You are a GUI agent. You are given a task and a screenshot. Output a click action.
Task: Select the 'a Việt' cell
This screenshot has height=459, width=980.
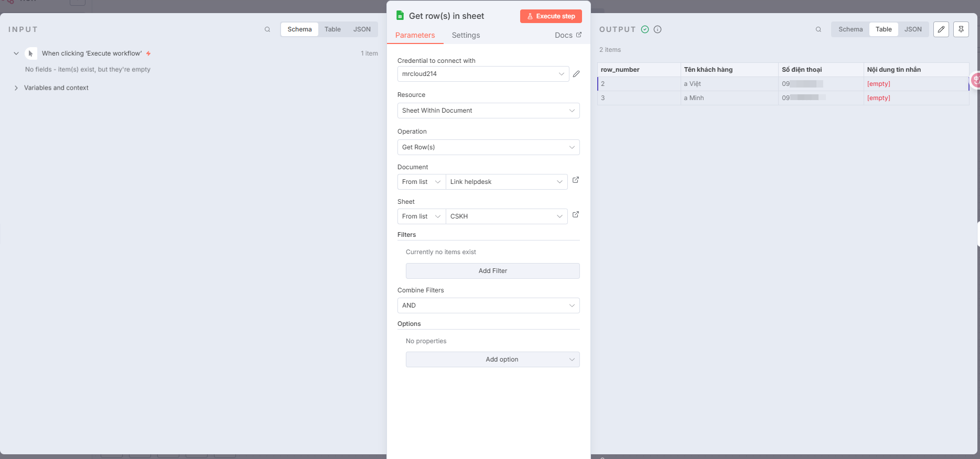(x=729, y=84)
